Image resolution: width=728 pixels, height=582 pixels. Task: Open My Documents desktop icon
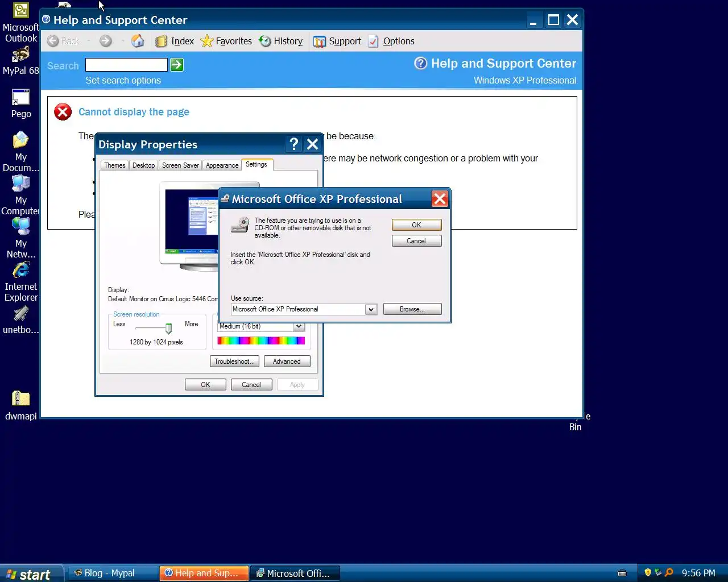coord(20,152)
